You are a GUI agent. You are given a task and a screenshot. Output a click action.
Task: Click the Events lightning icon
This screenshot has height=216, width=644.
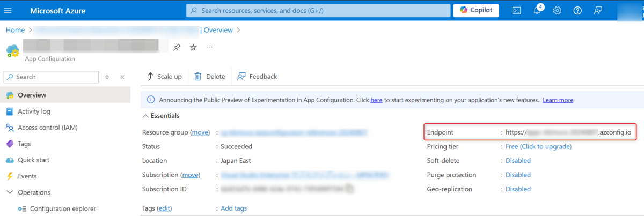tap(10, 176)
